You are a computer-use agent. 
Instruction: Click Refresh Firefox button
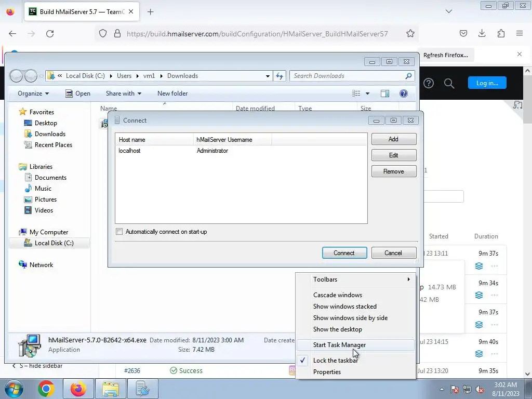pyautogui.click(x=445, y=55)
